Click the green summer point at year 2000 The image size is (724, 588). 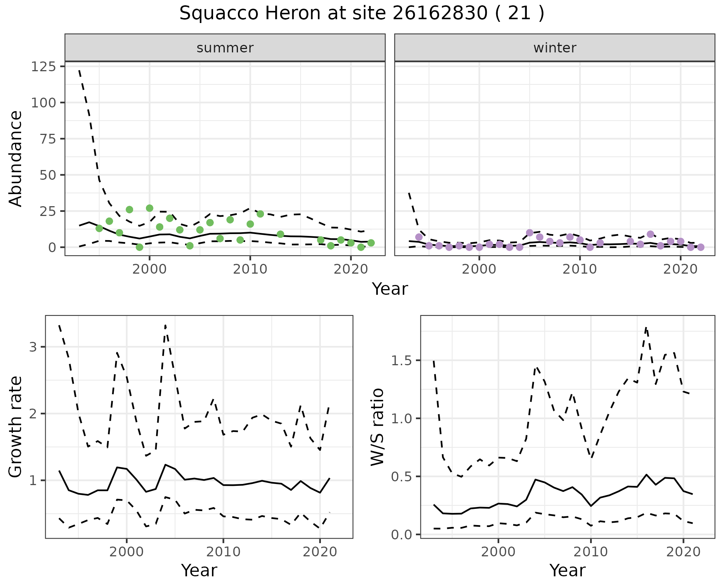pyautogui.click(x=149, y=208)
